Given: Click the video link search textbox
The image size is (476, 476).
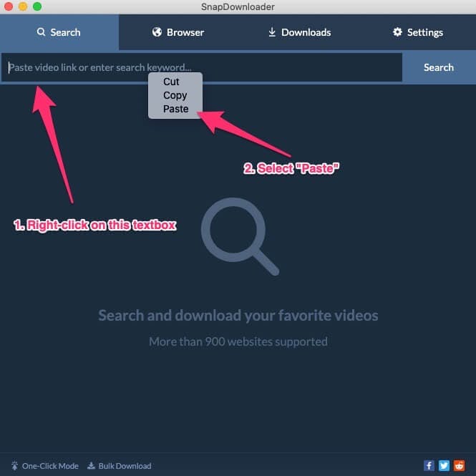Looking at the screenshot, I should (x=202, y=67).
